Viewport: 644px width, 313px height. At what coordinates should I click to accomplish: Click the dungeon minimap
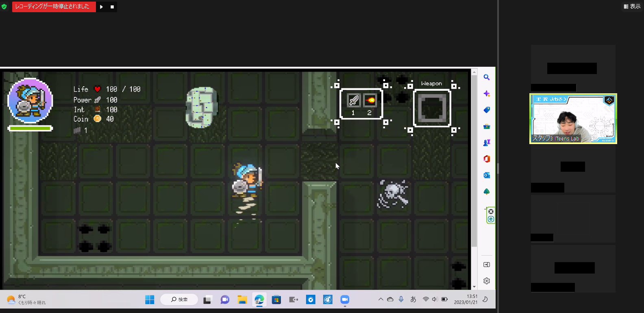tap(201, 107)
